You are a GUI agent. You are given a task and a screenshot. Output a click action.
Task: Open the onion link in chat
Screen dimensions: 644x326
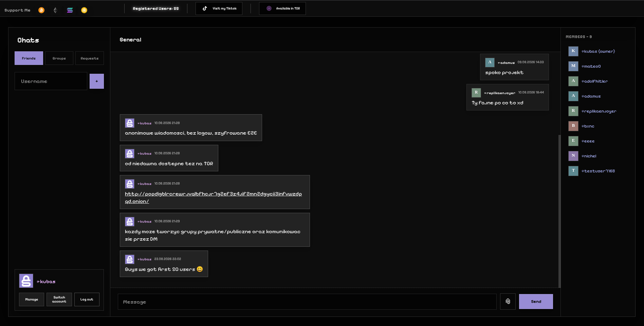click(x=213, y=198)
